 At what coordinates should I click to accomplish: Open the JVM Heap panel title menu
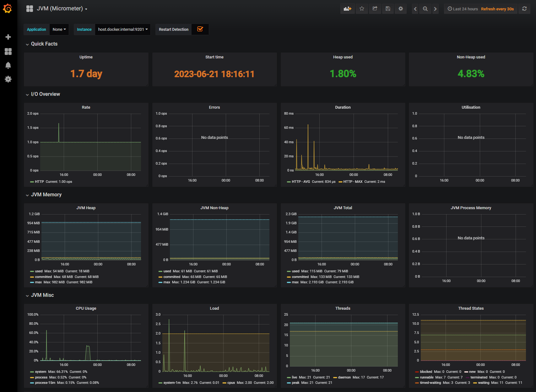click(x=86, y=208)
